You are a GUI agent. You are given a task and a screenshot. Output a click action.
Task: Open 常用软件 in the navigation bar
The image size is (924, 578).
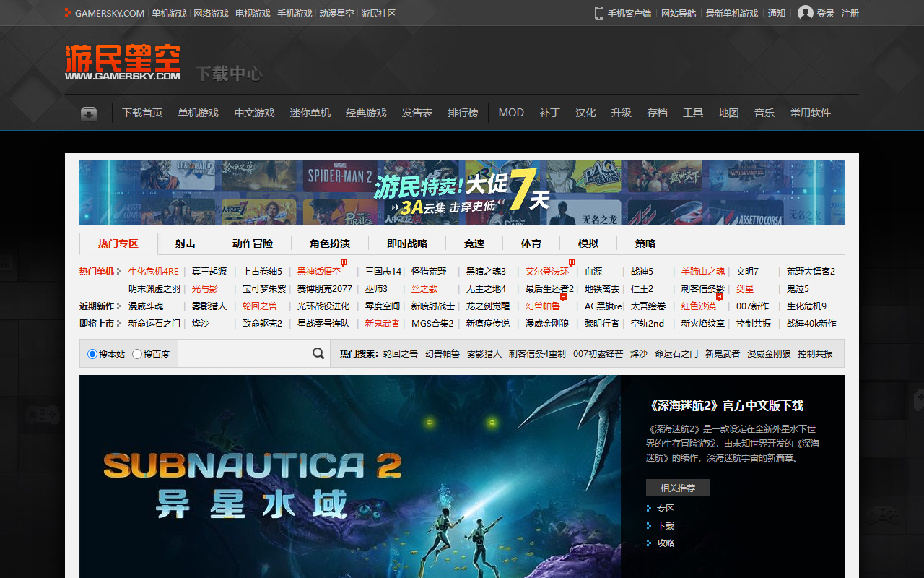click(x=811, y=113)
